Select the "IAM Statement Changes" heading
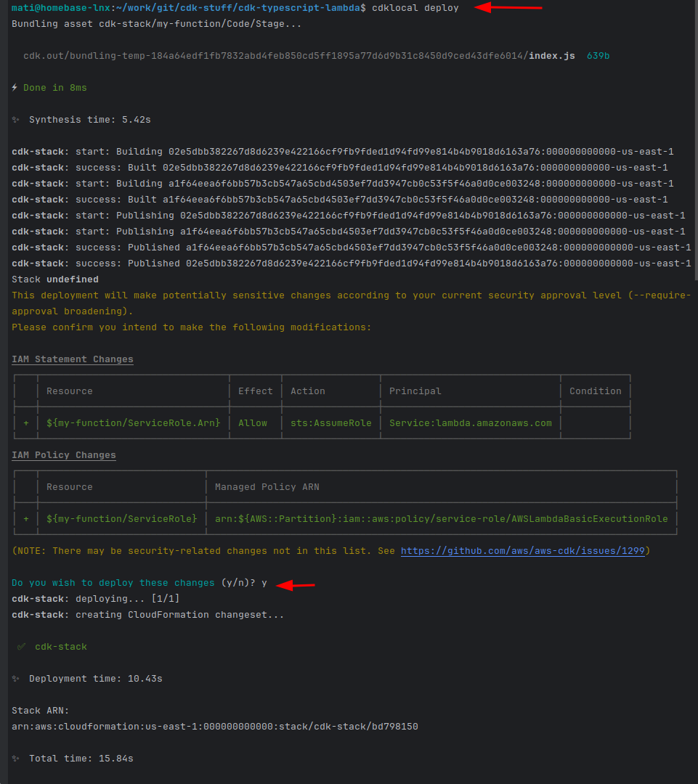The image size is (698, 784). tap(72, 359)
